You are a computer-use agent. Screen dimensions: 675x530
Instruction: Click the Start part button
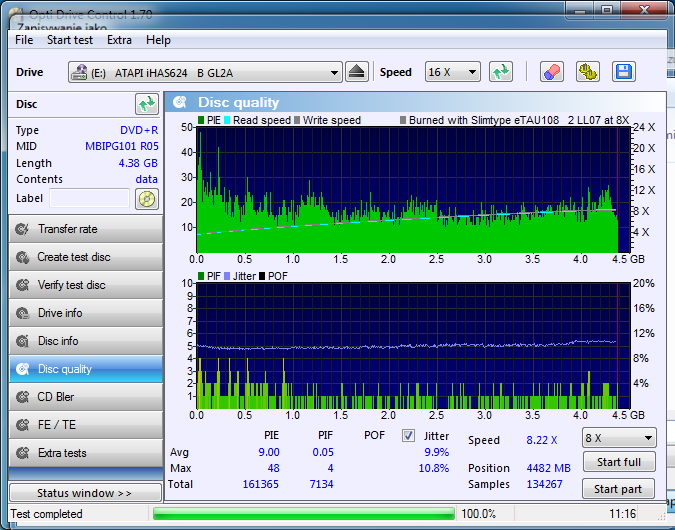[x=618, y=489]
